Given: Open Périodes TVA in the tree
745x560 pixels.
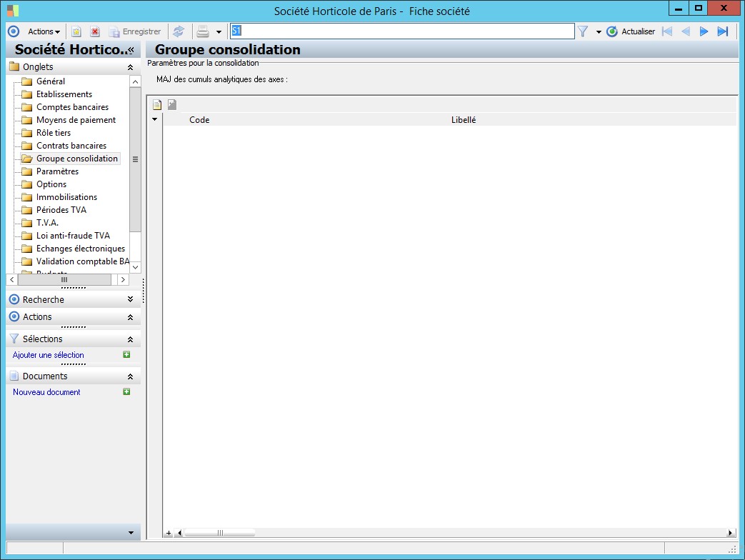Looking at the screenshot, I should [61, 209].
